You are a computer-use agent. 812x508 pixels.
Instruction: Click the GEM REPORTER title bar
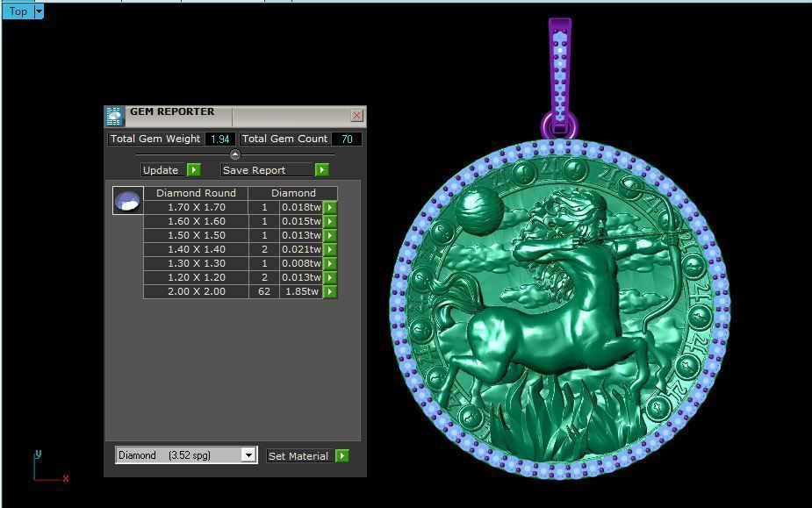pyautogui.click(x=235, y=116)
